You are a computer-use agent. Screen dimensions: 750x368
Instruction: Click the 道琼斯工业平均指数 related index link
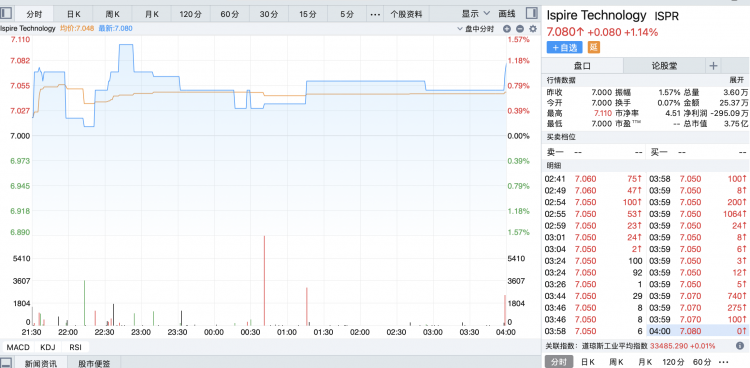615,346
